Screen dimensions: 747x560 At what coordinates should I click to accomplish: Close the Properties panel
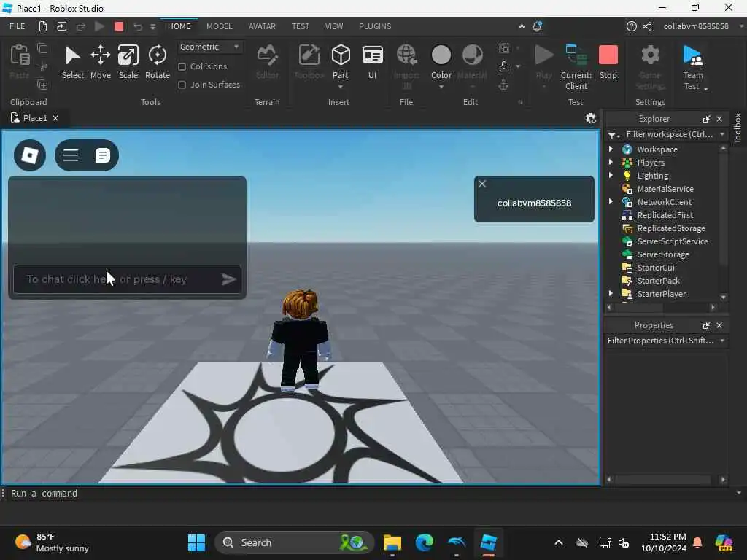[x=719, y=325]
